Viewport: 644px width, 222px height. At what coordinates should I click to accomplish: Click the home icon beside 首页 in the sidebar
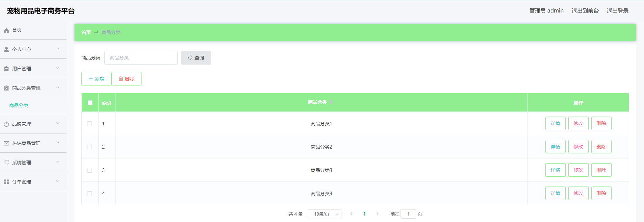click(x=6, y=30)
